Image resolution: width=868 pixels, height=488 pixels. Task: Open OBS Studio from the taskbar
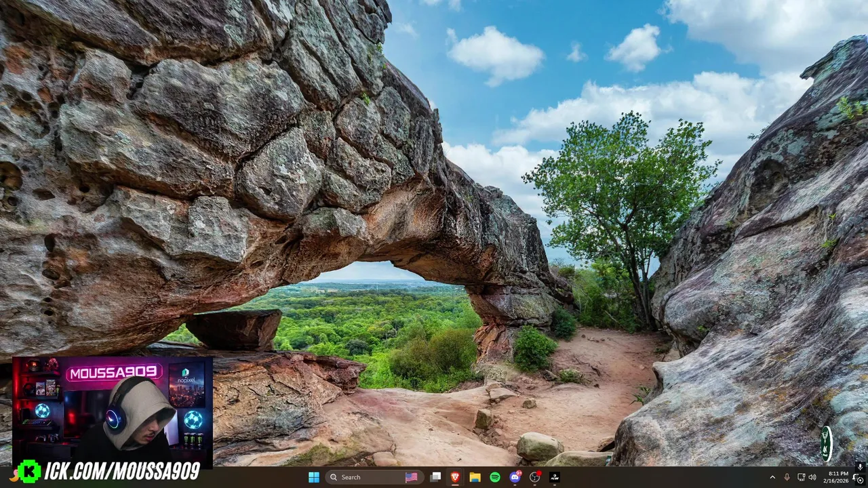pyautogui.click(x=534, y=477)
